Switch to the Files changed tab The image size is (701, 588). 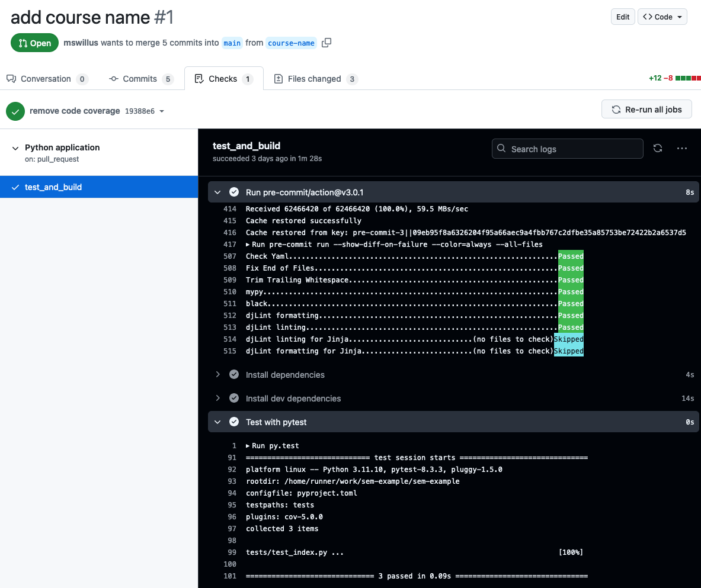[x=315, y=79]
